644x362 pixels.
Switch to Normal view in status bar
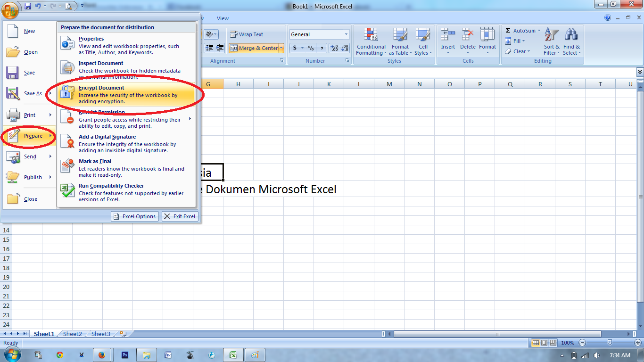point(535,343)
